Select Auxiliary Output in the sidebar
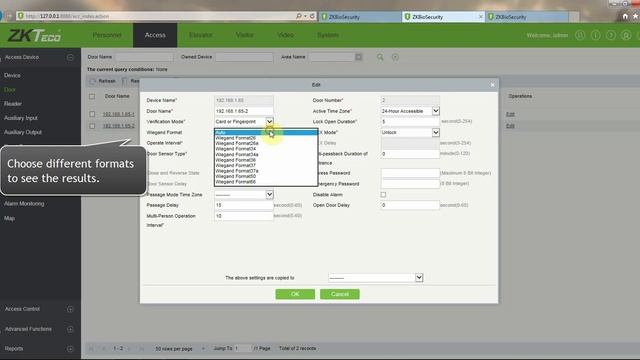This screenshot has height=360, width=640. tap(23, 132)
